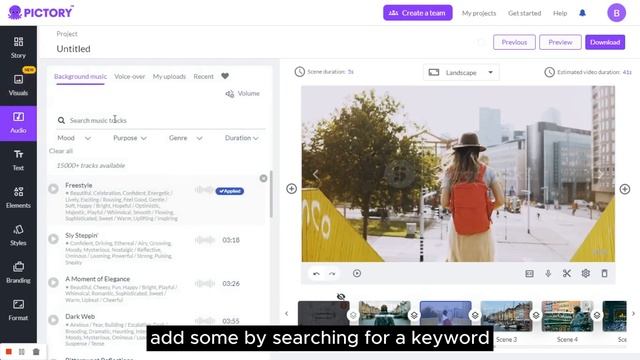
Task: Expand the Mood filter dropdown
Action: [74, 138]
